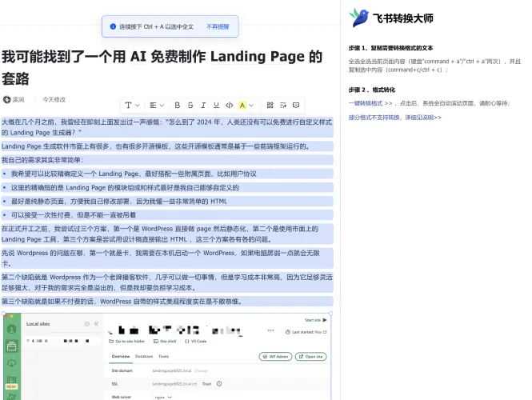Click the bullet item 最好是纯静态页面
Image resolution: width=532 pixels, height=400 pixels.
pyautogui.click(x=167, y=201)
